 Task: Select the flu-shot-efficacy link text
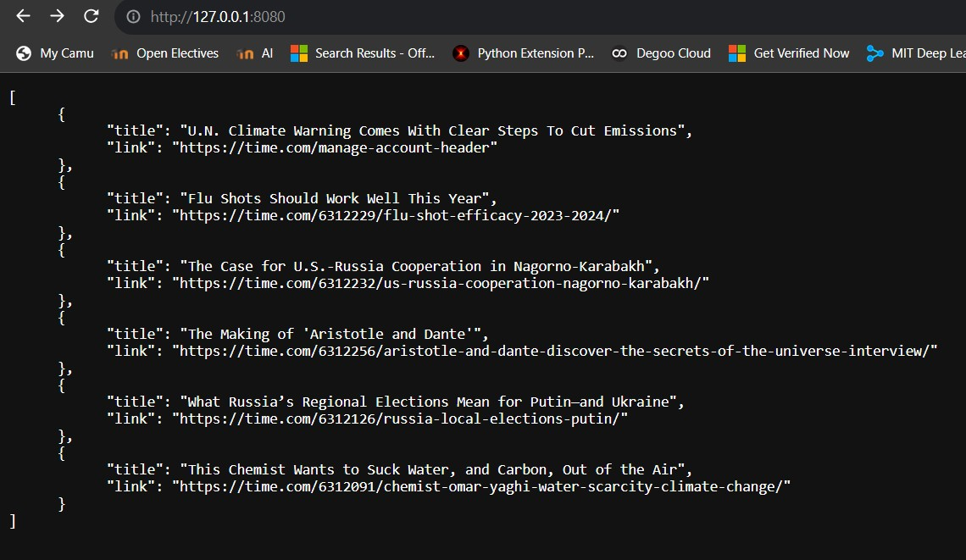tap(395, 215)
